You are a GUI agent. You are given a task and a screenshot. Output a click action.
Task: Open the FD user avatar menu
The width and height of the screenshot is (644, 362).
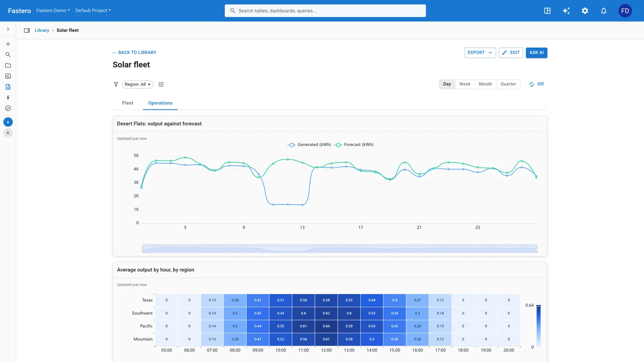(625, 11)
